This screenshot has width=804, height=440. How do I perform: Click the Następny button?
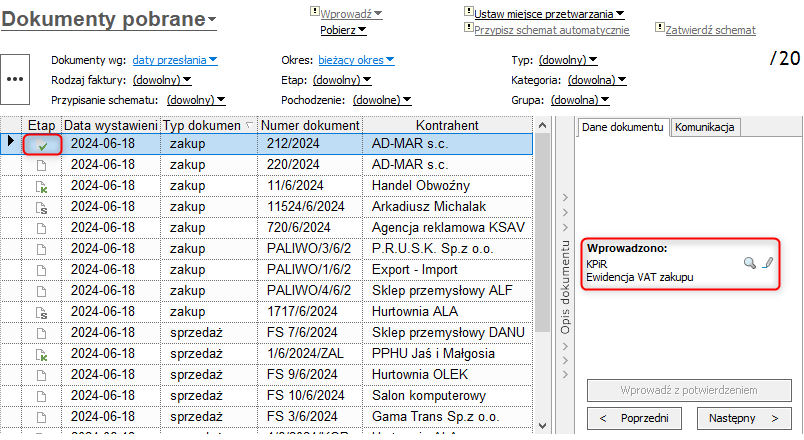pos(744,418)
